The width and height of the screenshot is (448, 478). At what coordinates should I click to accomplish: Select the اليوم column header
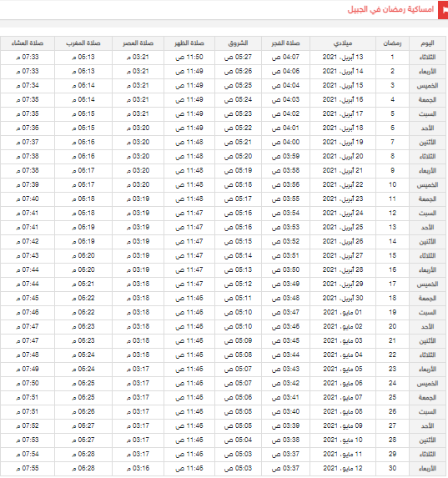(x=428, y=43)
